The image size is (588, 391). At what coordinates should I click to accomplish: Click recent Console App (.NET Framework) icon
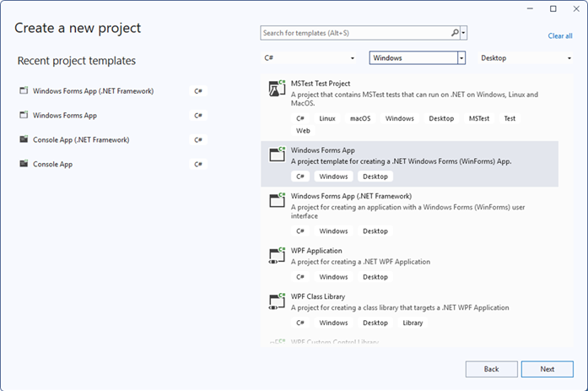point(24,139)
